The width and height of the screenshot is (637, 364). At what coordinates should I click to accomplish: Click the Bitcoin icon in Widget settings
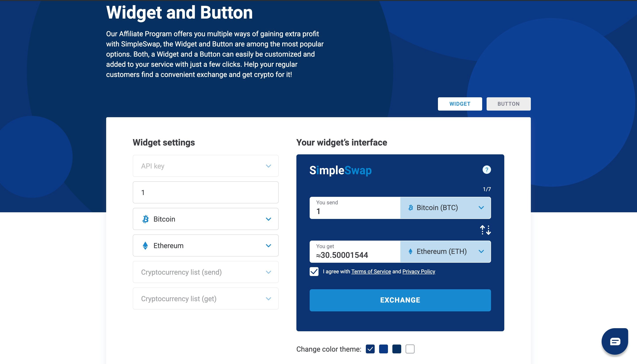pos(146,219)
